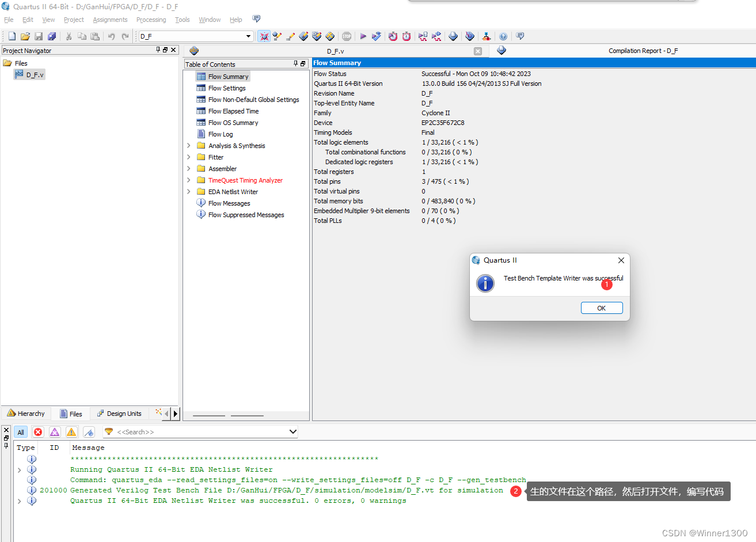Click the second red stopwatch icon
Screen dimensions: 756x542
tap(407, 36)
